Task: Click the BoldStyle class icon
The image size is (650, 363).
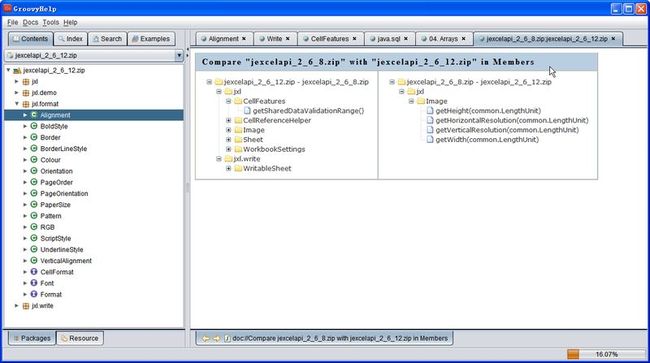Action: click(34, 126)
